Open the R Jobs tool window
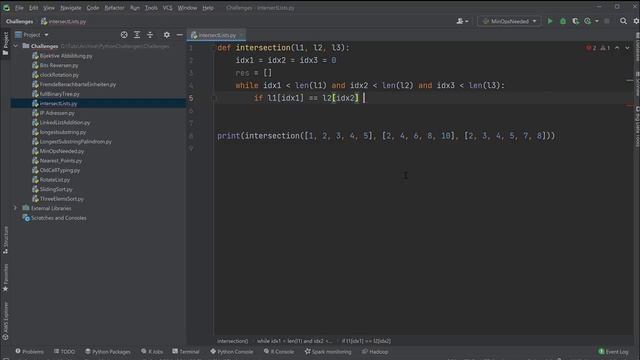 point(152,351)
